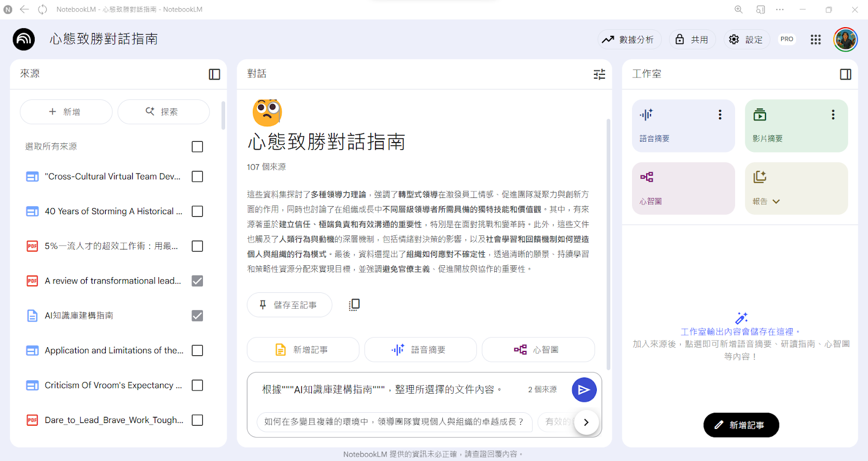
Task: Tick the 選取所有來源 checkbox
Action: [197, 146]
